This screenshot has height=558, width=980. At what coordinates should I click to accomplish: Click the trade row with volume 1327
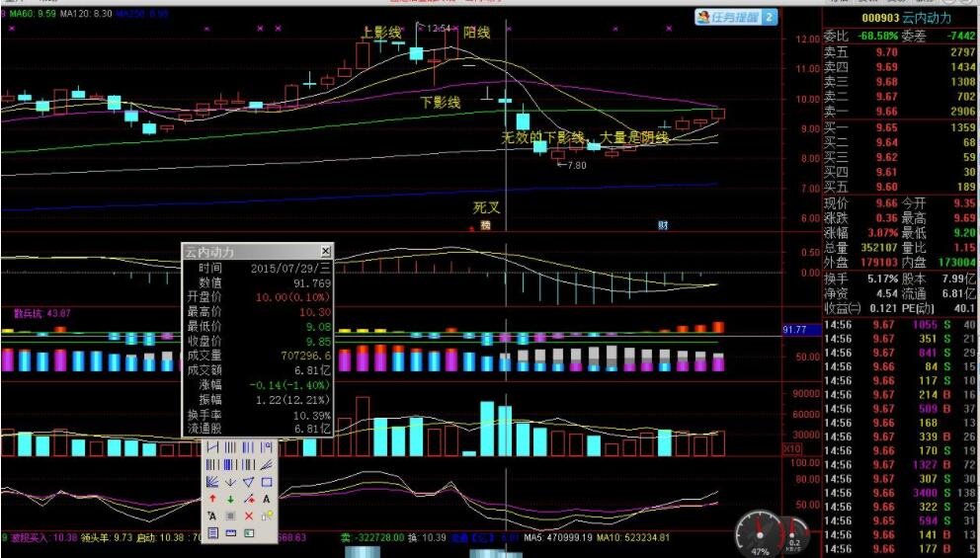tap(900, 465)
